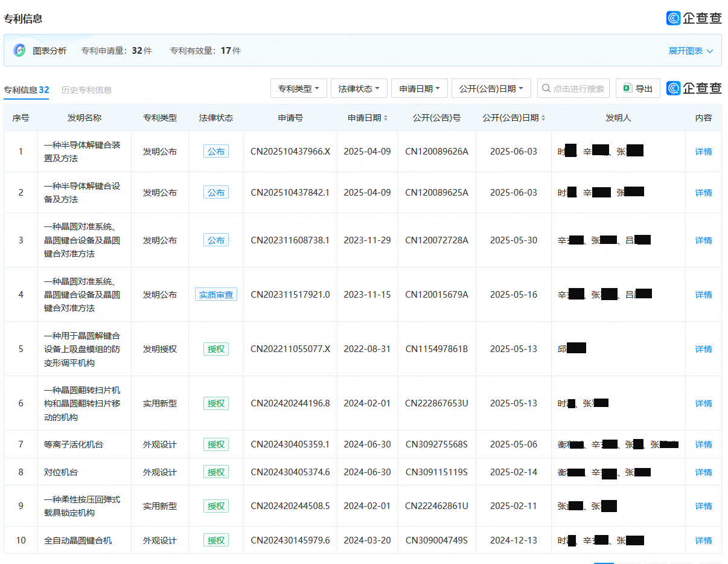
Task: Open 详情 for 等离子活化机台
Action: coord(703,444)
